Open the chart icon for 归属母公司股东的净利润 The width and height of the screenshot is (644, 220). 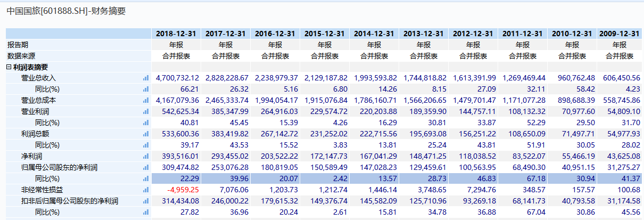(x=146, y=167)
